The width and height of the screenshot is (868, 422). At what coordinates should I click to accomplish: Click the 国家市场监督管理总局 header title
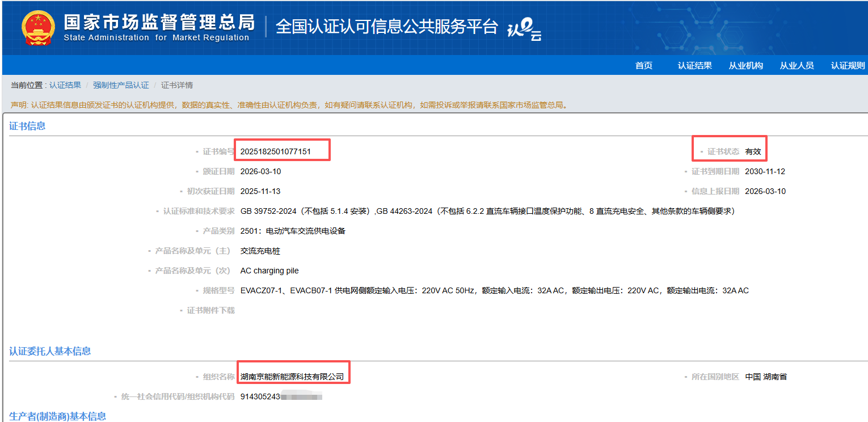click(x=159, y=22)
